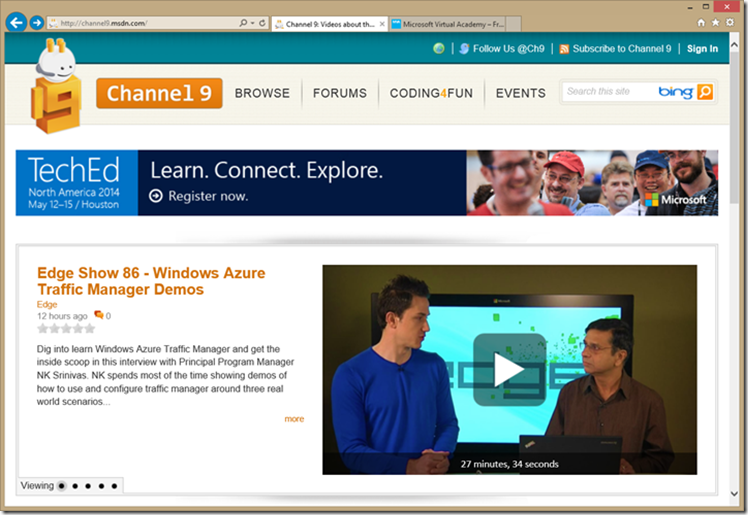748x515 pixels.
Task: Click the orange Channel 9 button
Action: click(159, 93)
